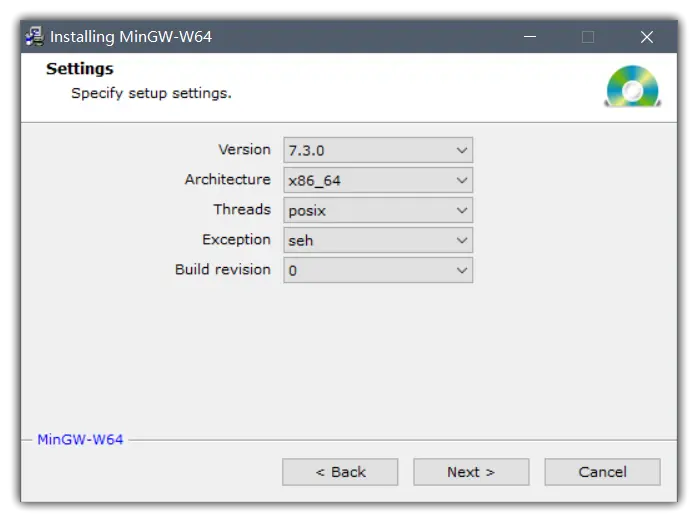Open the Build revision dropdown
The width and height of the screenshot is (698, 522).
pos(378,270)
